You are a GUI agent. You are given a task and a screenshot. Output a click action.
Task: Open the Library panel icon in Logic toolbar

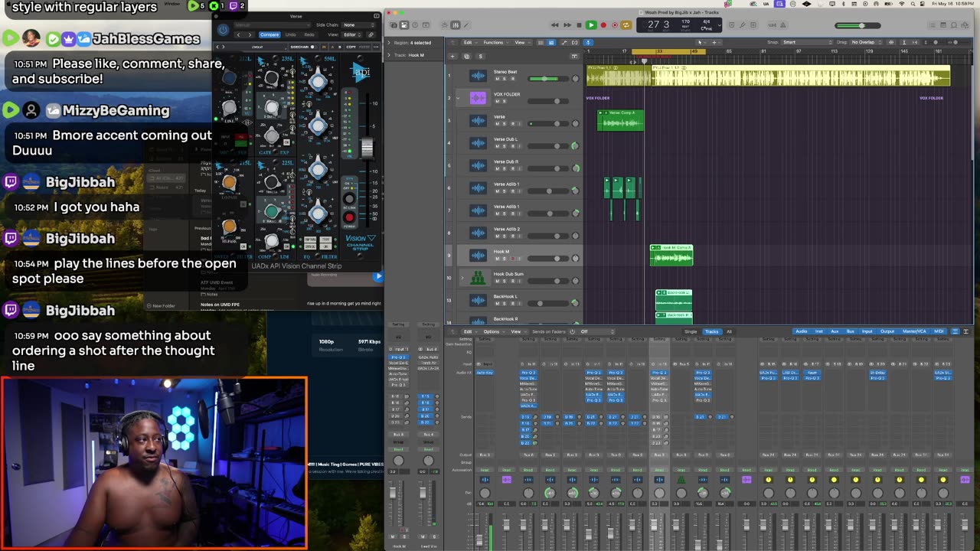coord(394,25)
